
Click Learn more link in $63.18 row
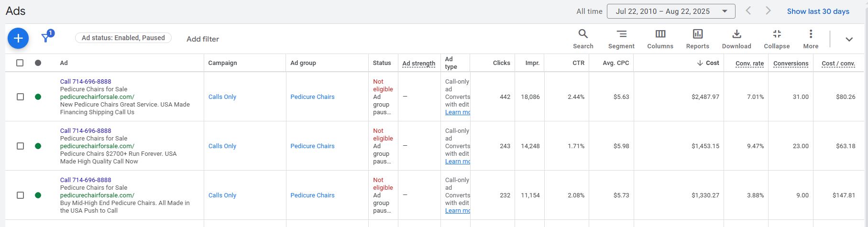(x=458, y=162)
